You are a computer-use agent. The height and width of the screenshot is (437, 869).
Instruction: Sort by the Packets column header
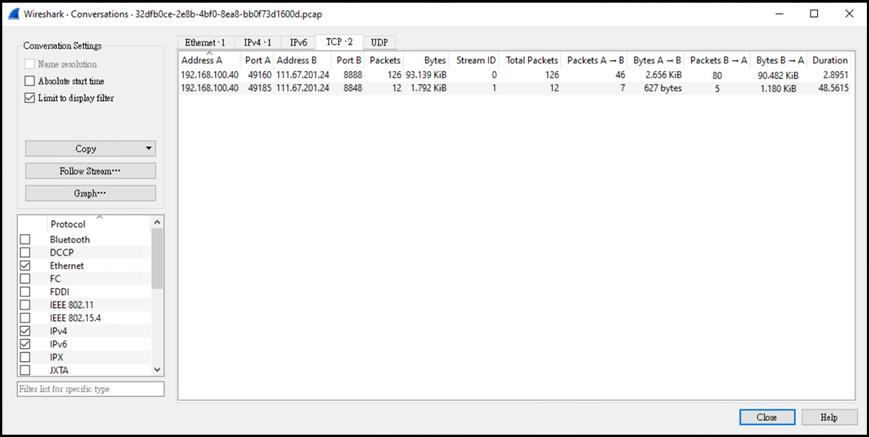[384, 60]
